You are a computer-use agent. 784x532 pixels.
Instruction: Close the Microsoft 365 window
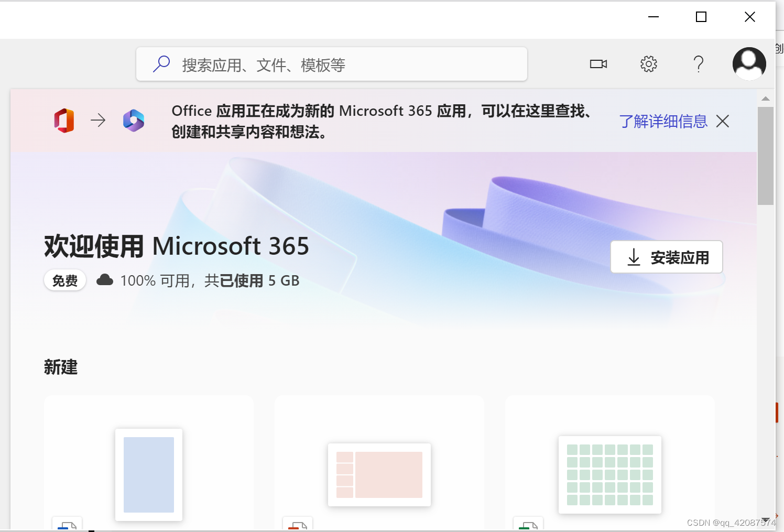click(x=750, y=17)
